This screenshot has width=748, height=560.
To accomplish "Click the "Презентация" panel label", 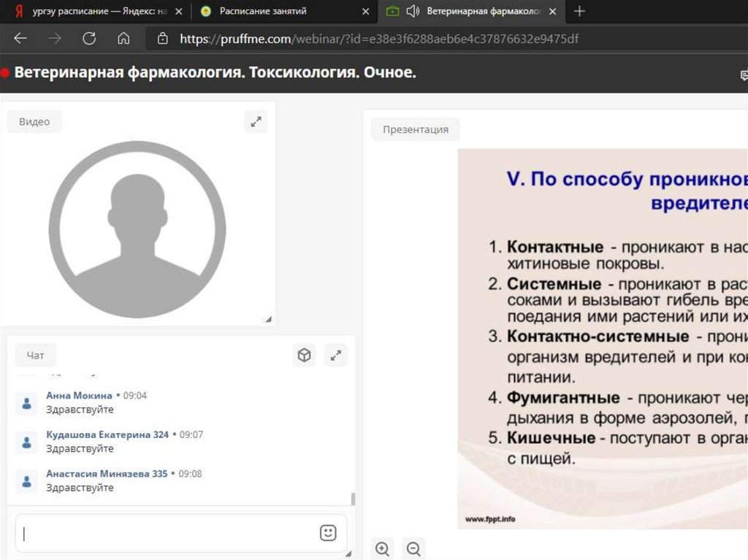I will (416, 129).
